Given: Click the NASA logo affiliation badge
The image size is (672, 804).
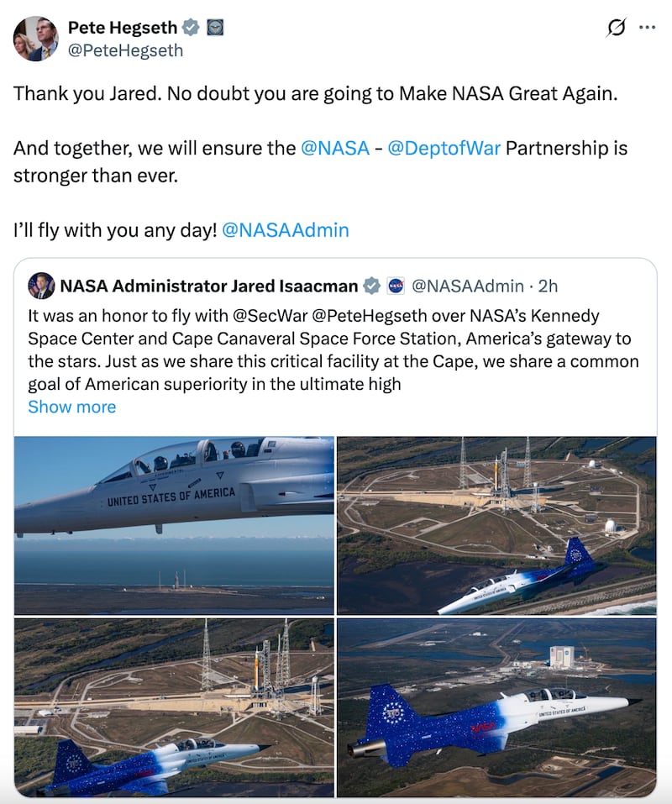Looking at the screenshot, I should (x=396, y=286).
